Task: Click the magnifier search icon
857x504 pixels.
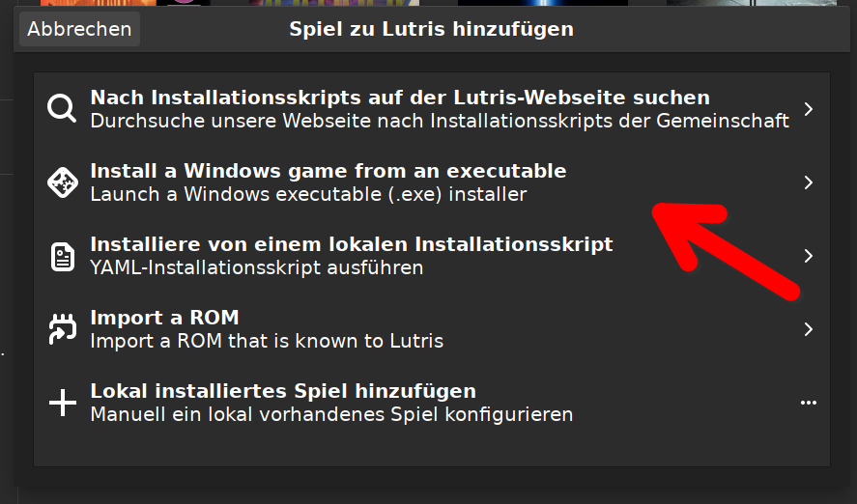Action: pos(62,109)
